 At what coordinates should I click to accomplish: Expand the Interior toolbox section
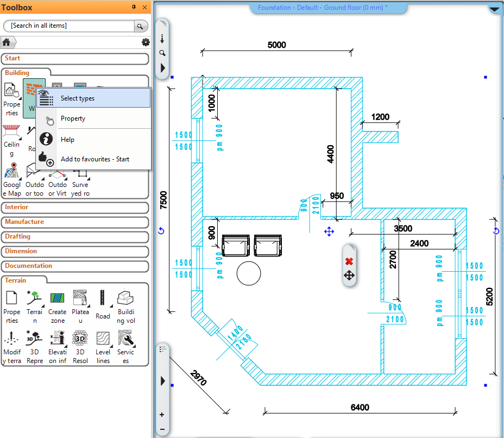[75, 208]
